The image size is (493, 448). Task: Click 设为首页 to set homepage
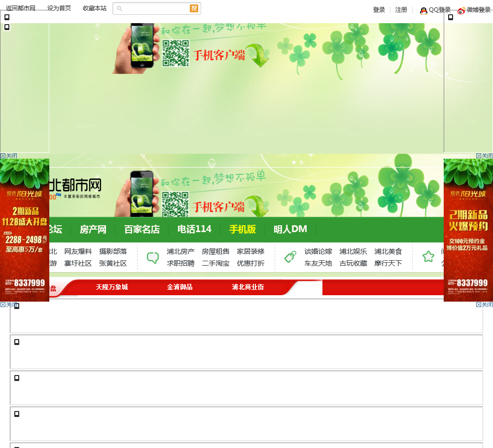[x=59, y=8]
